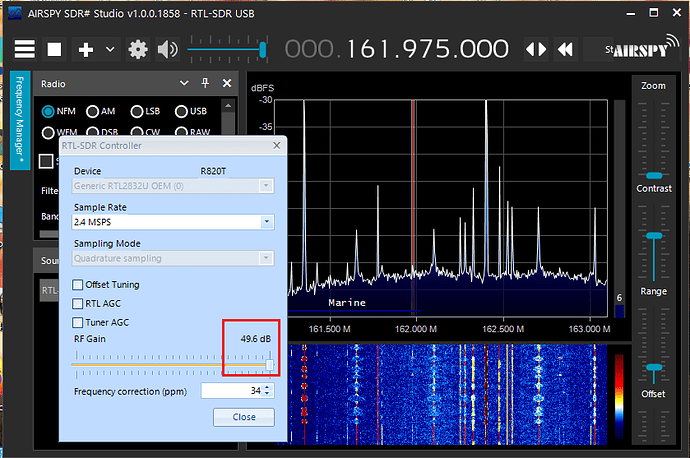Screen dimensions: 690x458
Task: Maximize the SDR# Studio window
Action: (654, 13)
